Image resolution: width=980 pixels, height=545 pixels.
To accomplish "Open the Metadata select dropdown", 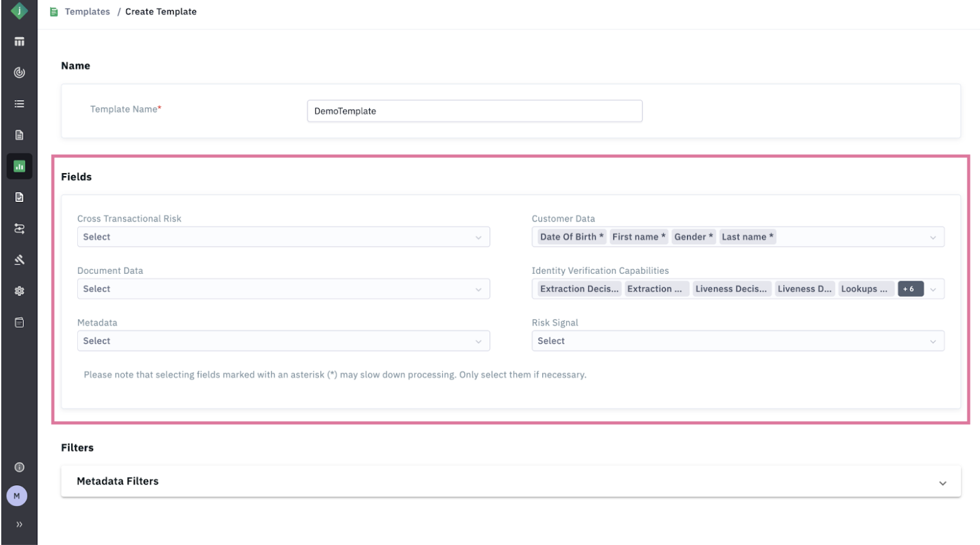I will click(283, 341).
